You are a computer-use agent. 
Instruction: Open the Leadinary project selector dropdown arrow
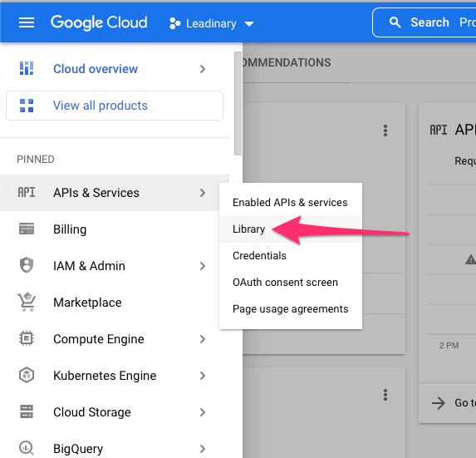pos(249,23)
